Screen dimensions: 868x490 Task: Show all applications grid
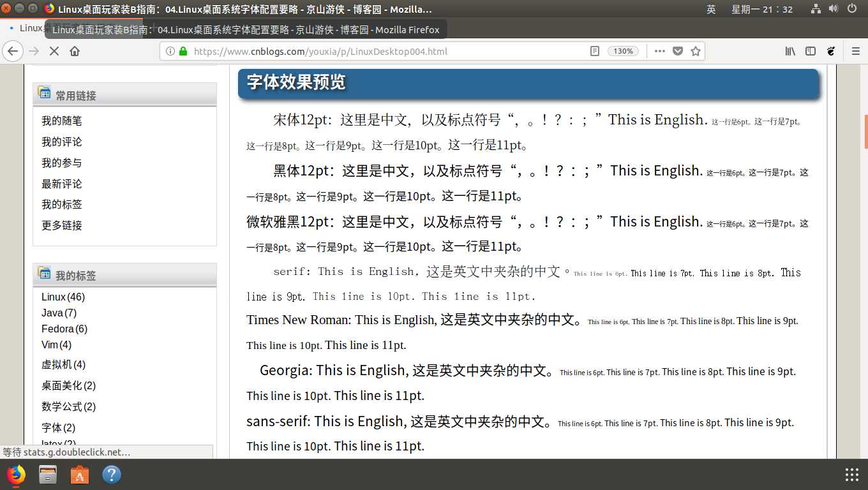click(852, 475)
